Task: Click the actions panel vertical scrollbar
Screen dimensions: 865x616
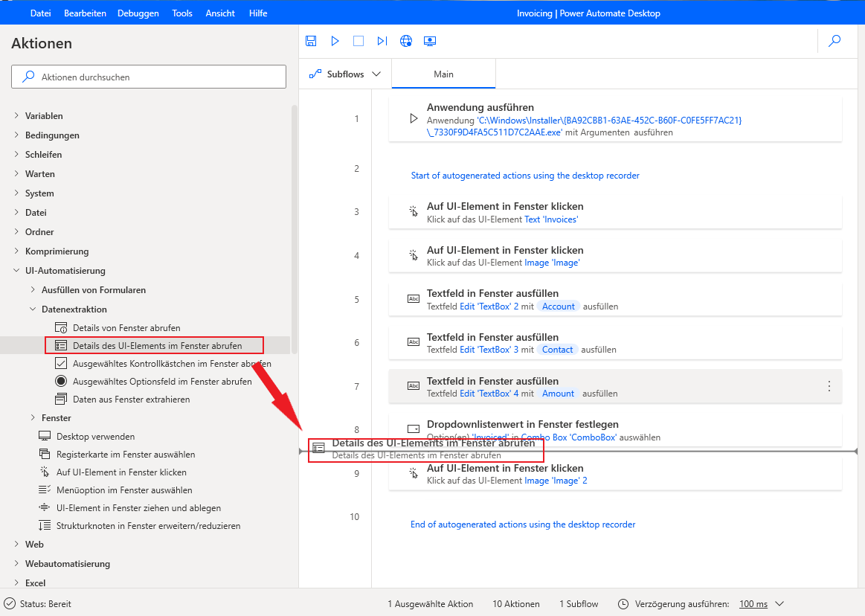Action: pos(294,229)
